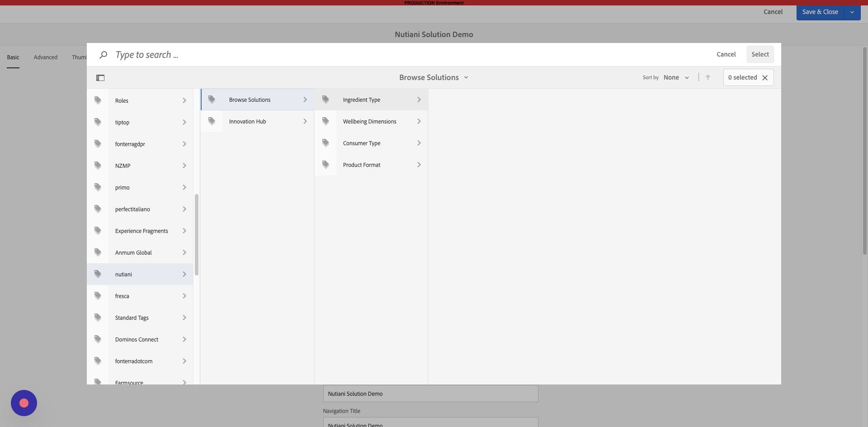
Task: Select the nutiani tag row
Action: tap(140, 274)
